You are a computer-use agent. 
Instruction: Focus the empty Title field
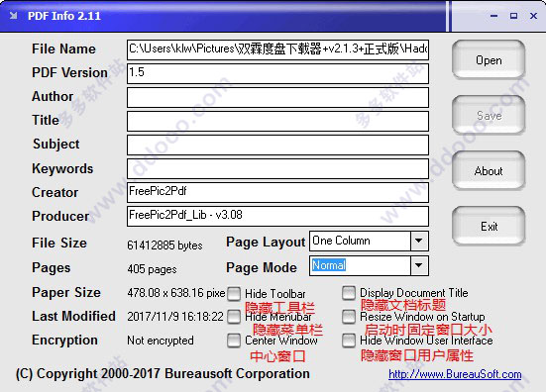[x=277, y=121]
